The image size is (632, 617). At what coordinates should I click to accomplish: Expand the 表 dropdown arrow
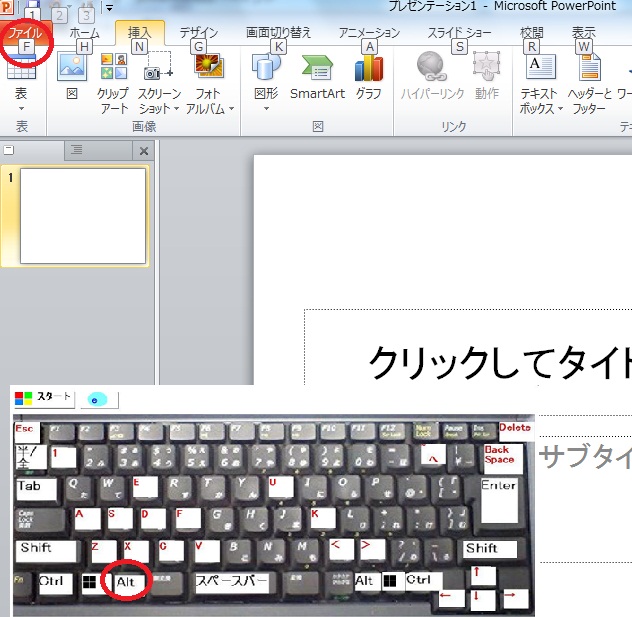tap(21, 108)
